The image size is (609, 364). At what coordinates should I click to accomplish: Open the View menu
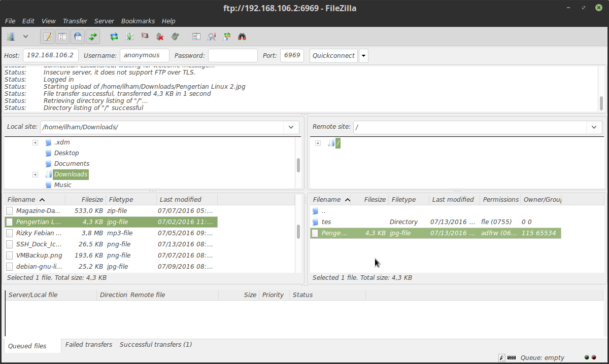coord(49,21)
